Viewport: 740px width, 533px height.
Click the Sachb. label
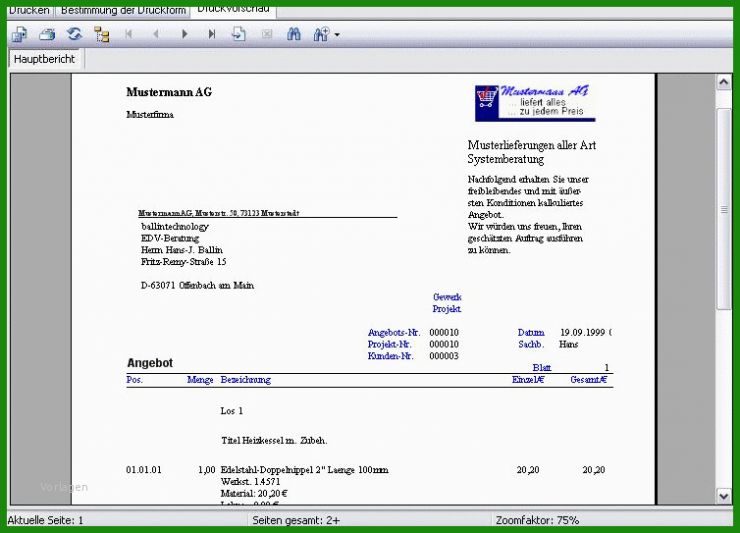point(531,344)
